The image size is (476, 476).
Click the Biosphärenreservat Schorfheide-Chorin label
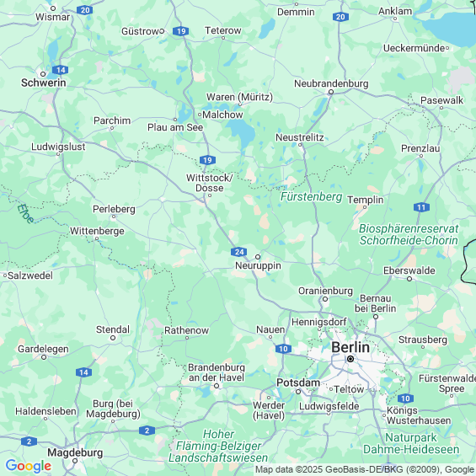[409, 234]
